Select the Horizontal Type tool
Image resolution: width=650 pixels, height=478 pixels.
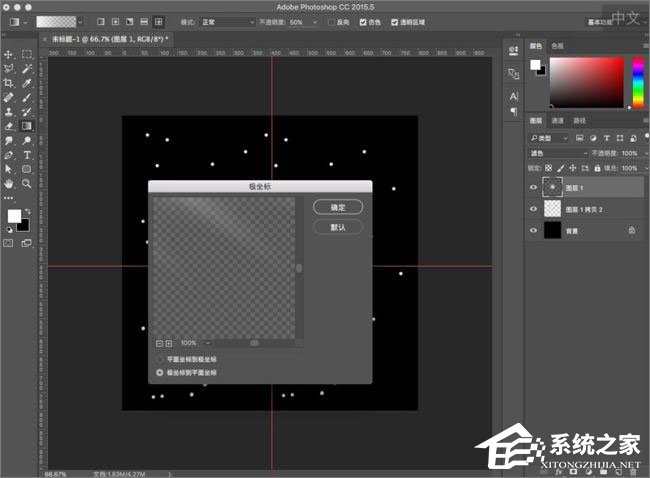click(x=27, y=155)
